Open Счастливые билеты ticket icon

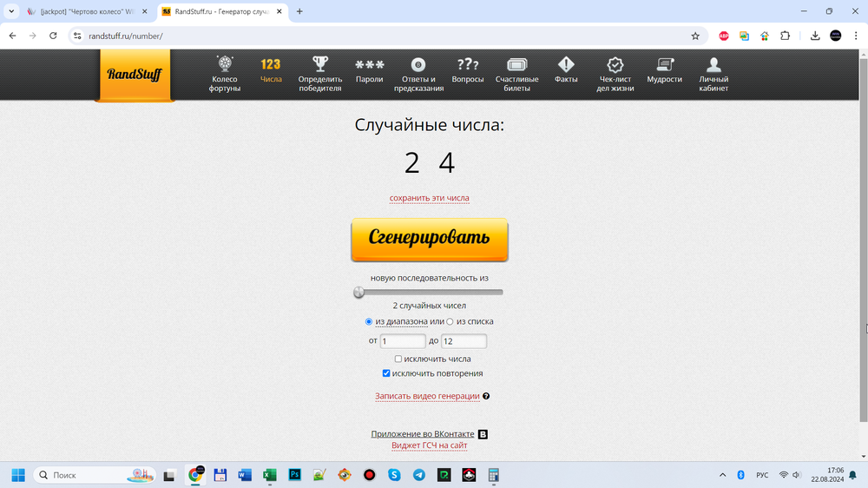point(516,65)
